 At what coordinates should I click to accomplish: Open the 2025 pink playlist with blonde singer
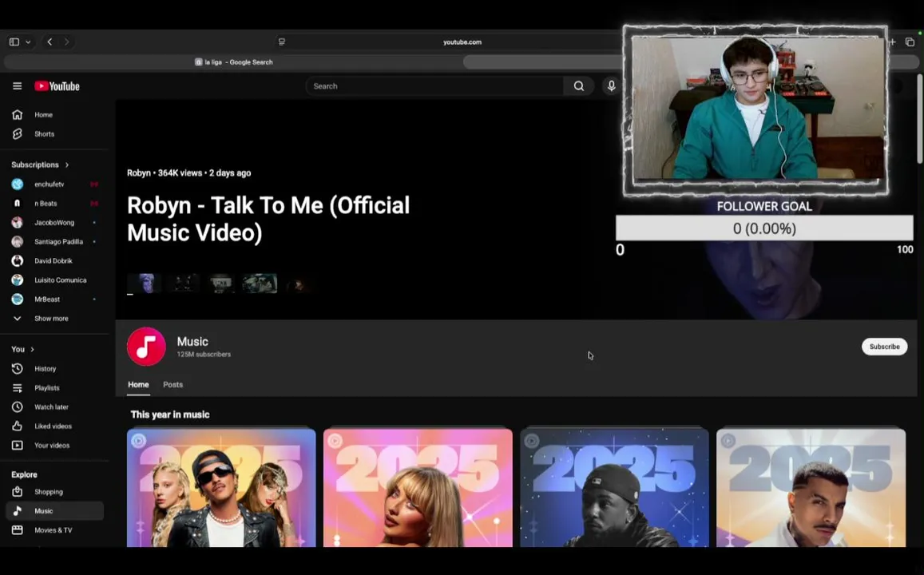[418, 488]
